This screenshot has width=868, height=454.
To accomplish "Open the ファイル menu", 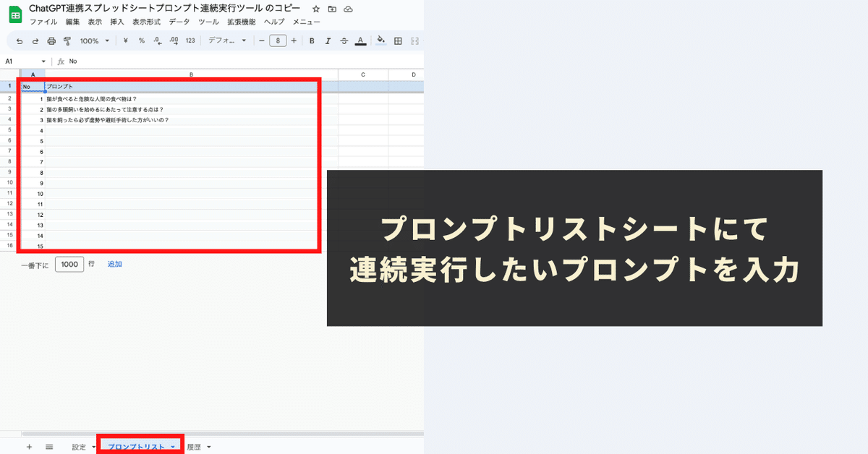I will [43, 22].
